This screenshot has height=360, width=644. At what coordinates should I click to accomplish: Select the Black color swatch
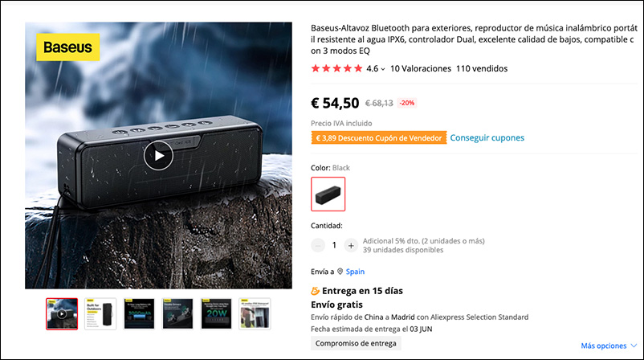(x=328, y=194)
